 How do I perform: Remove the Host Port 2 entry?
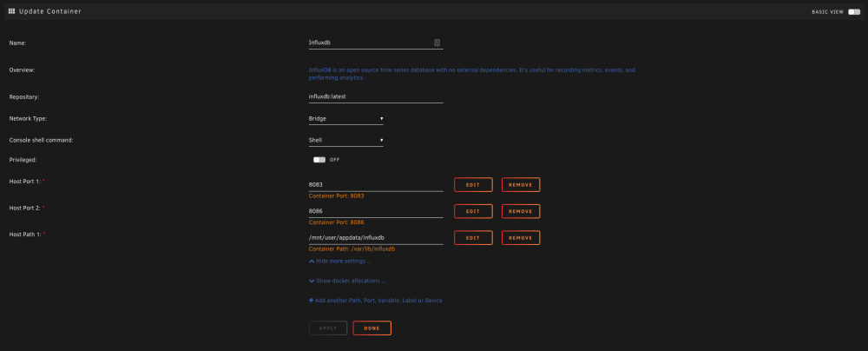point(521,211)
